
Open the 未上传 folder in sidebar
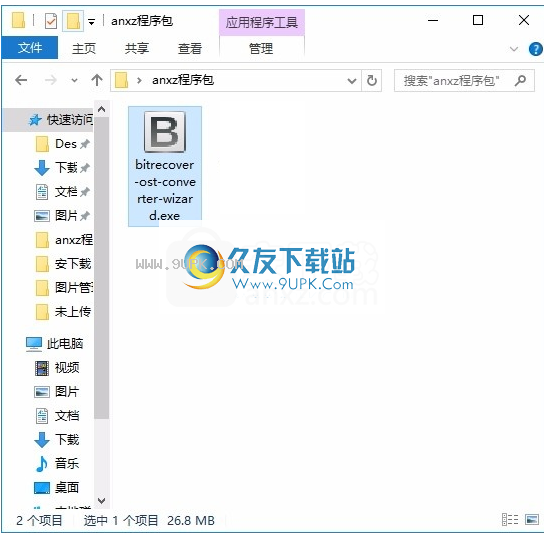pos(64,312)
